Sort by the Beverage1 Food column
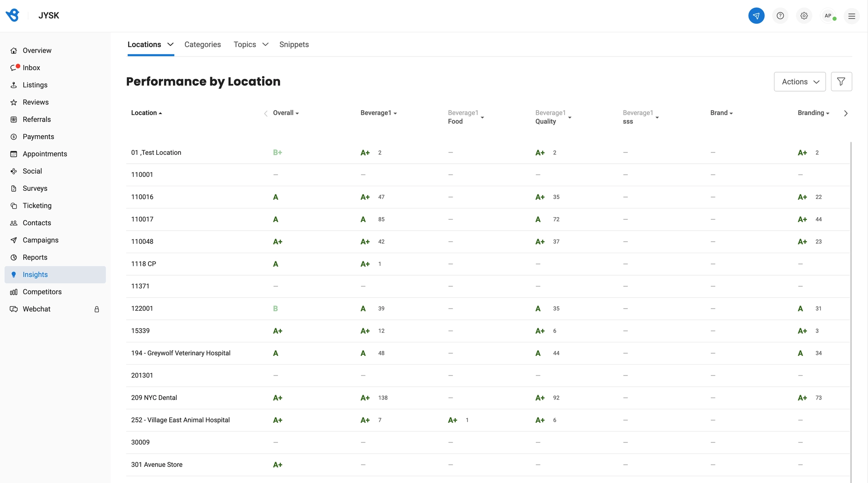868x483 pixels. click(466, 117)
